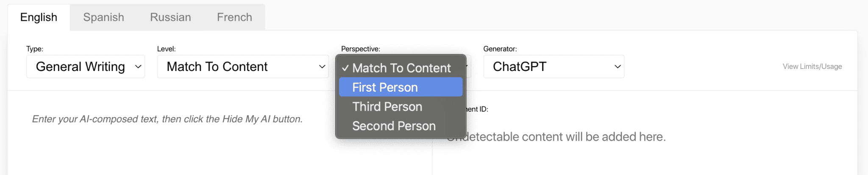Screen dimensions: 868x175
Task: Select the Russian tab
Action: 170,17
